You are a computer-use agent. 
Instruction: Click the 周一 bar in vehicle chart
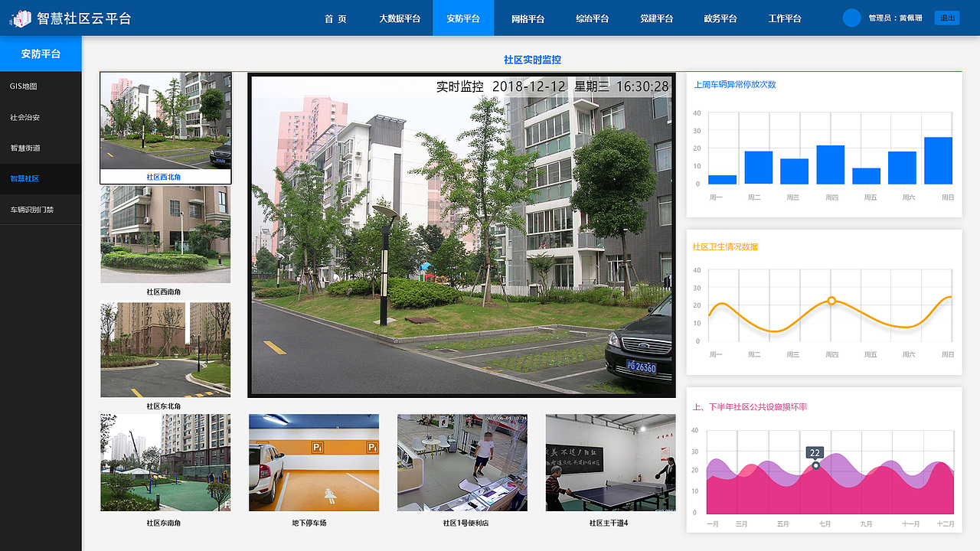pyautogui.click(x=722, y=180)
